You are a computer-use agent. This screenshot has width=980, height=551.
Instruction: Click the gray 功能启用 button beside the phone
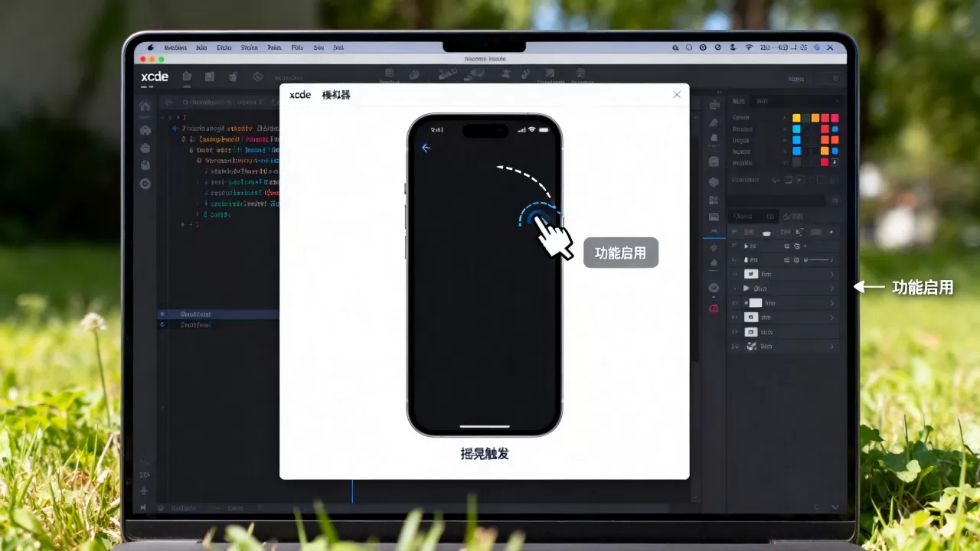pos(621,253)
